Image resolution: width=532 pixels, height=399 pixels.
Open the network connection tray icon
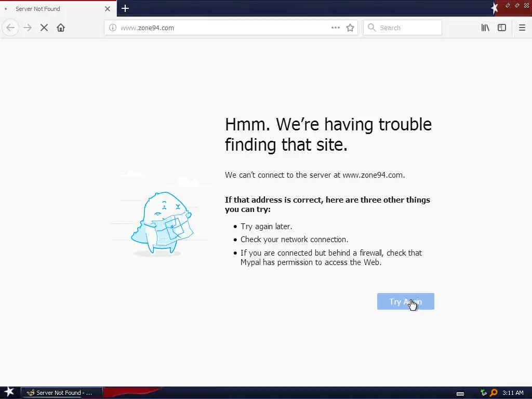pos(484,393)
